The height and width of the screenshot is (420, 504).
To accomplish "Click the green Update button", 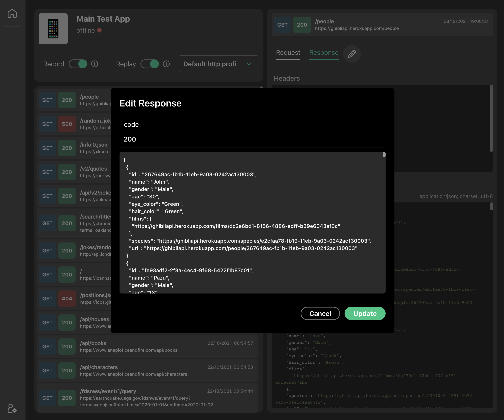I will coord(365,313).
